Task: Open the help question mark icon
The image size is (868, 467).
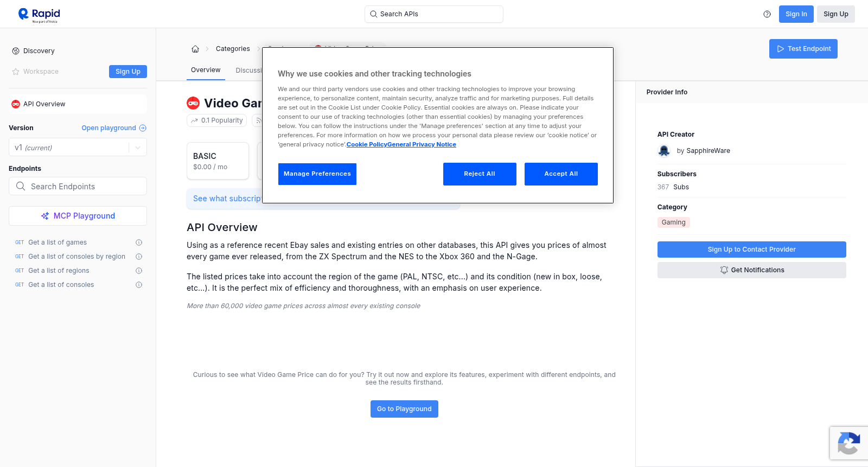Action: tap(767, 14)
